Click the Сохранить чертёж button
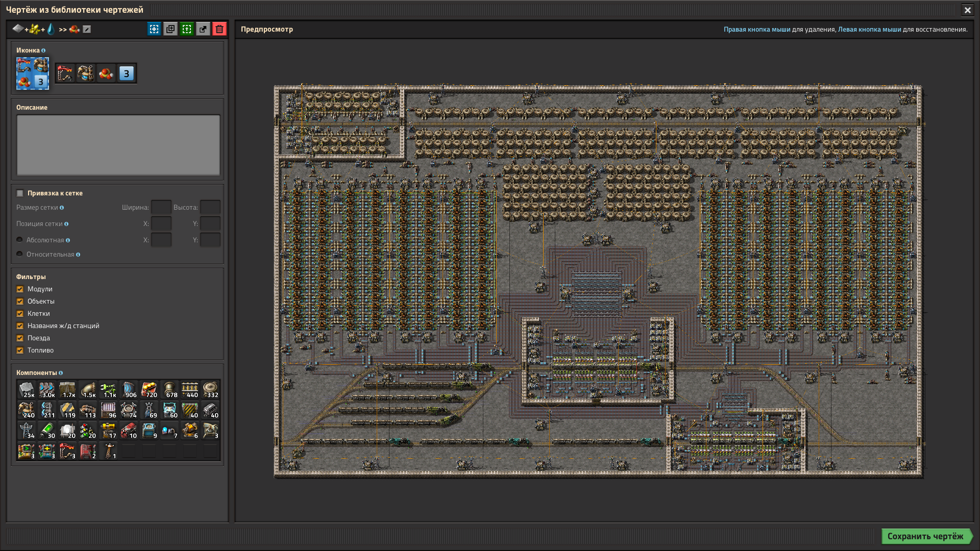Viewport: 980px width, 551px height. [926, 536]
